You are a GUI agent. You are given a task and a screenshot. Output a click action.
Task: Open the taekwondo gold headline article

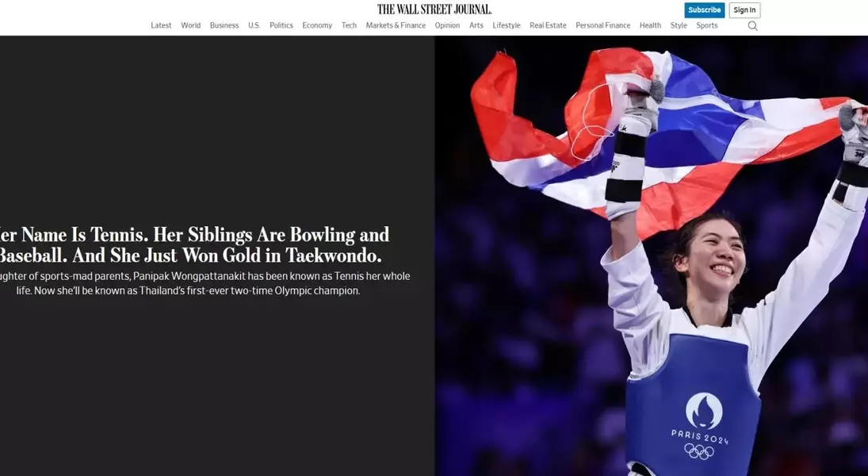193,245
